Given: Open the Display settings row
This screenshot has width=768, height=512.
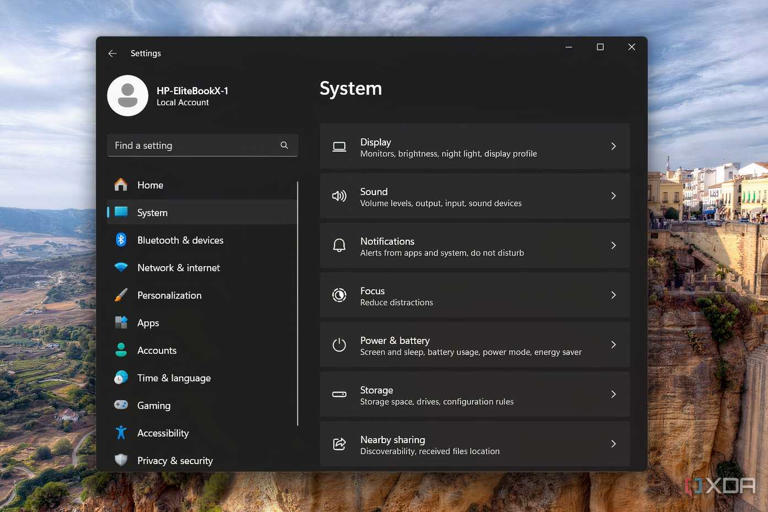Looking at the screenshot, I should (x=475, y=146).
